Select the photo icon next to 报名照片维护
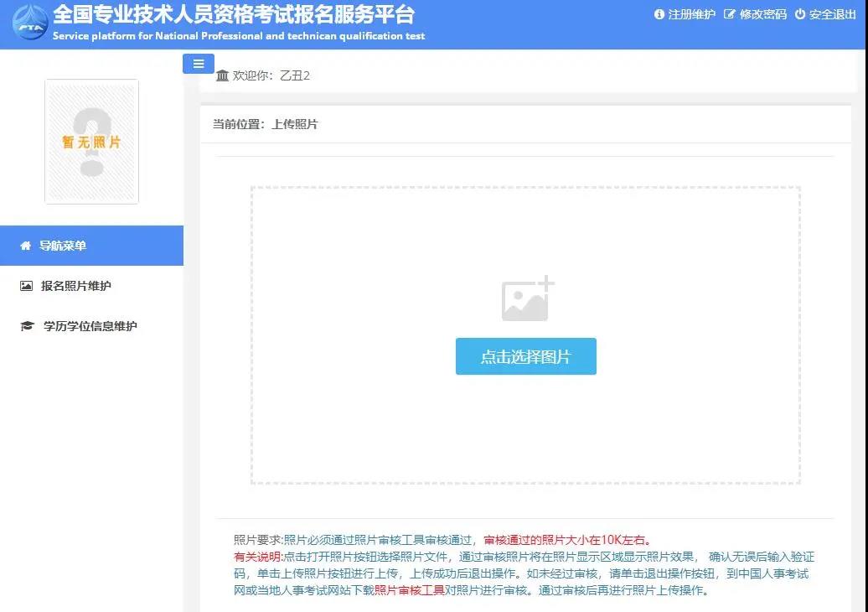The width and height of the screenshot is (868, 612). click(27, 286)
